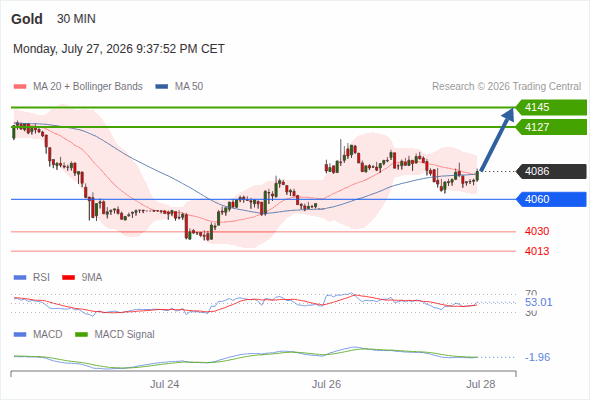The height and width of the screenshot is (400, 590).
Task: Click the MA 20 Bollinger Bands pink swatch
Action: point(20,87)
